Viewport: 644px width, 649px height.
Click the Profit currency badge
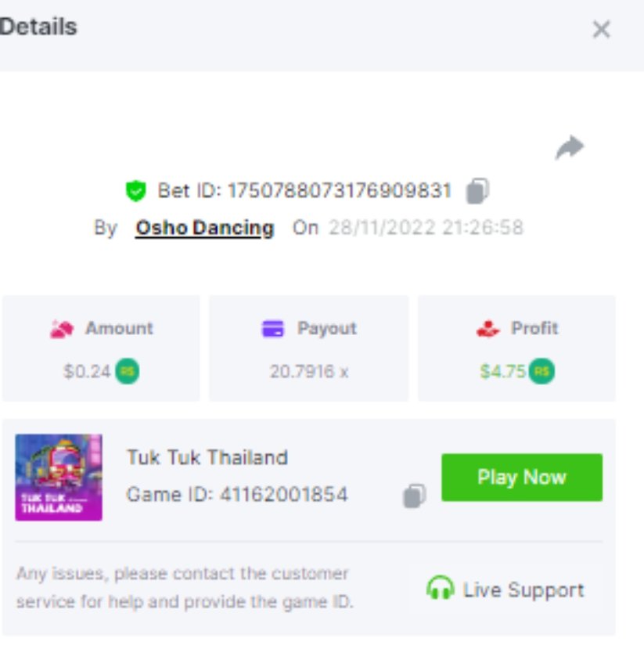(x=541, y=371)
